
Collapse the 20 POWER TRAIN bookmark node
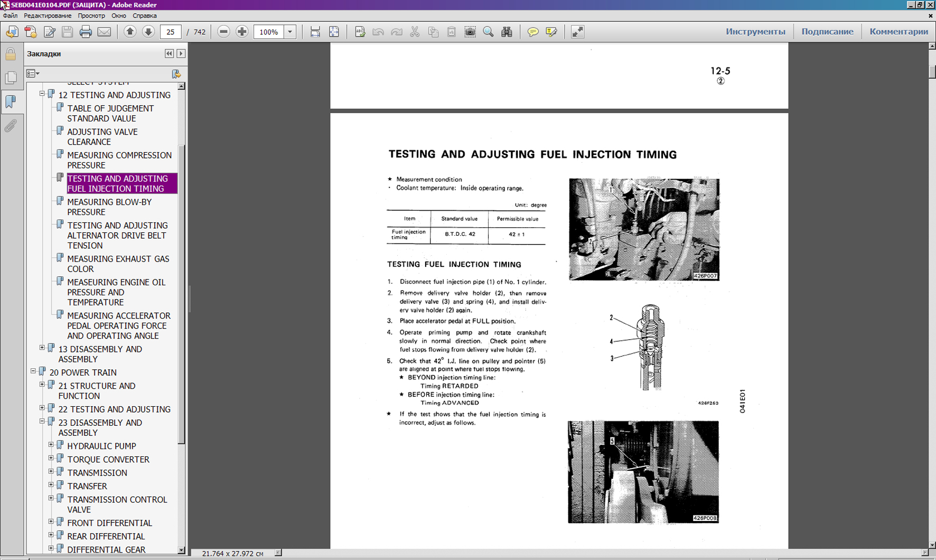pyautogui.click(x=33, y=371)
